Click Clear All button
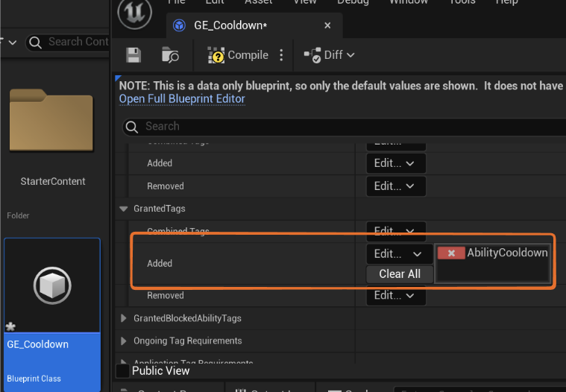Viewport: 566px width, 392px height. (x=400, y=274)
